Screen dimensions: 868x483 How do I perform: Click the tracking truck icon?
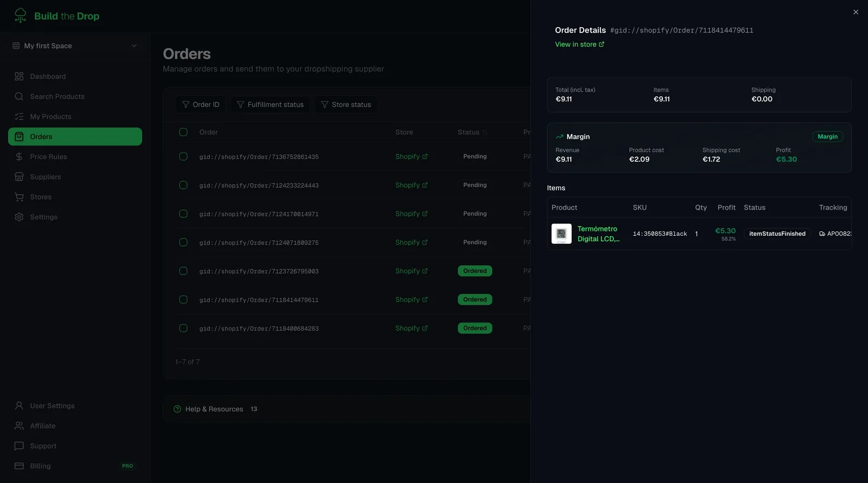[x=822, y=234]
